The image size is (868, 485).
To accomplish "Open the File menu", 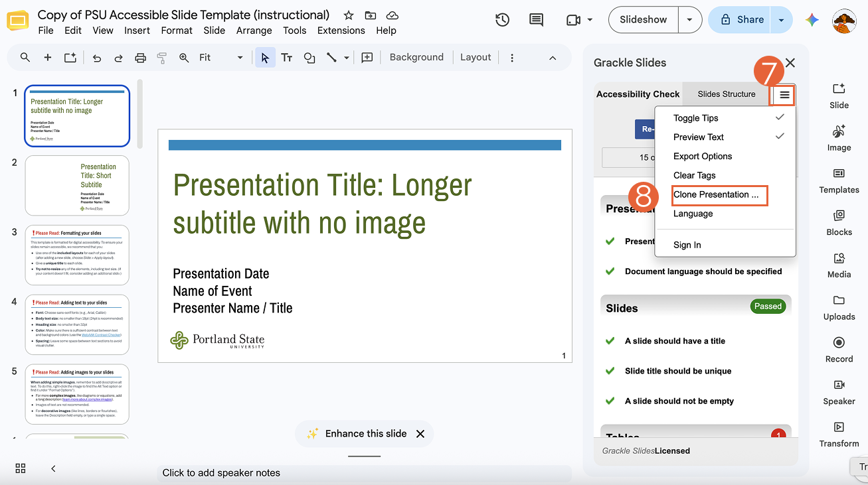I will pos(46,31).
